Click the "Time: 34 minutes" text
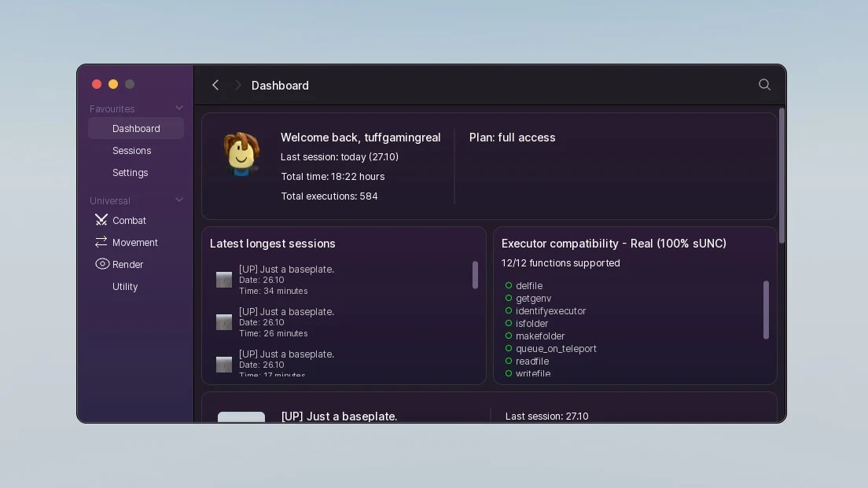 click(x=274, y=291)
